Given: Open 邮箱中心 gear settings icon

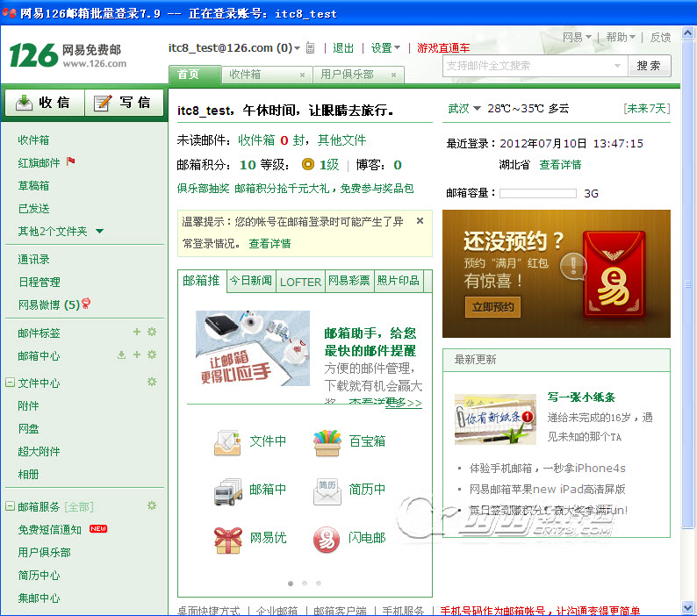Looking at the screenshot, I should pos(152,355).
